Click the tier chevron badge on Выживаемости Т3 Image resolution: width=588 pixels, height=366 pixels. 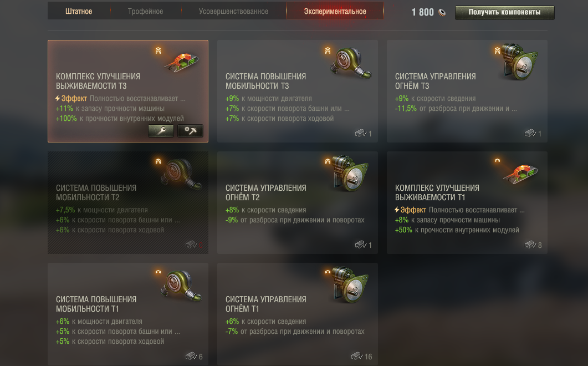coord(158,50)
